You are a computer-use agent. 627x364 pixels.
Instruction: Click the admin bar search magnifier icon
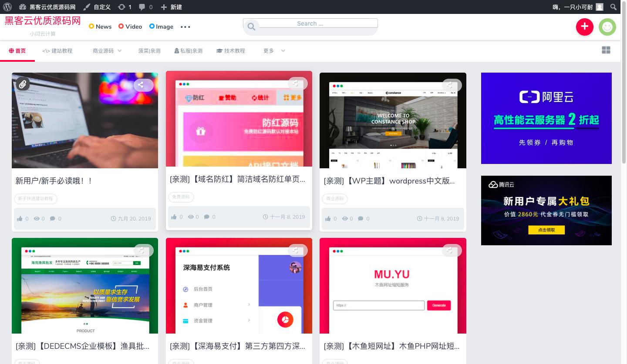tap(613, 7)
